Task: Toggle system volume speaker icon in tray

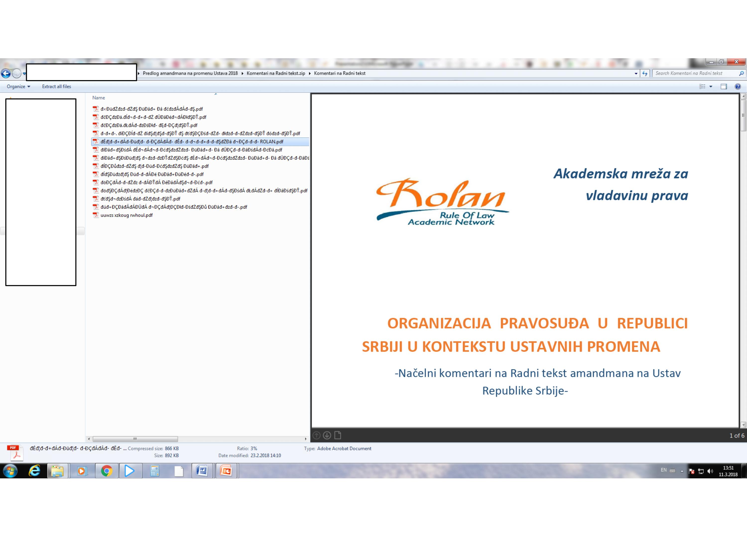Action: tap(710, 471)
